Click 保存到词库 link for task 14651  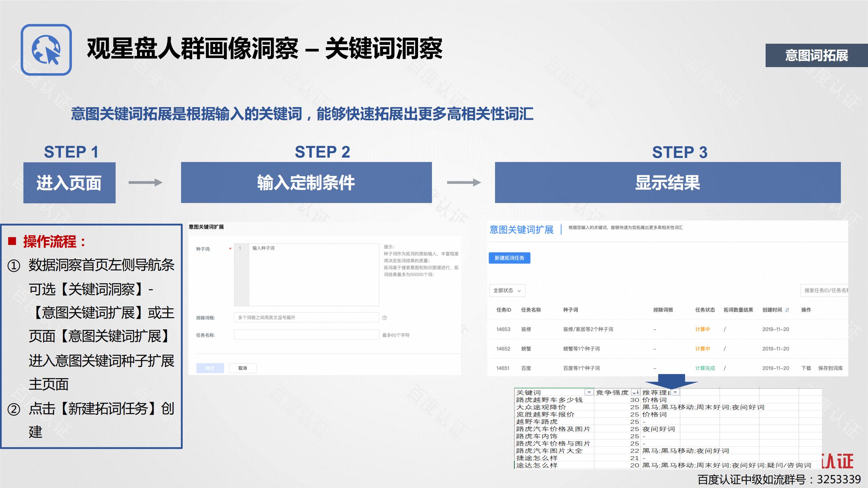[x=830, y=368]
